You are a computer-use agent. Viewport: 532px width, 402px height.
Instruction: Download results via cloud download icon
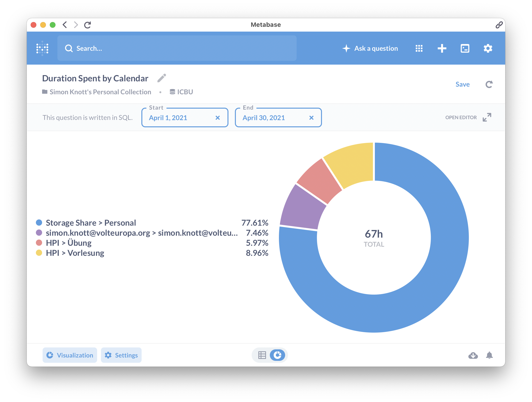pos(473,355)
